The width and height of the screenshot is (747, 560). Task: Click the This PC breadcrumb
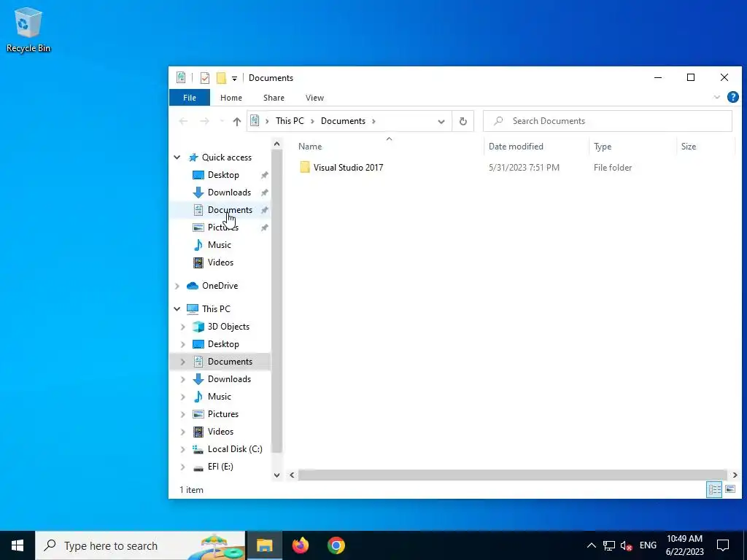(290, 121)
